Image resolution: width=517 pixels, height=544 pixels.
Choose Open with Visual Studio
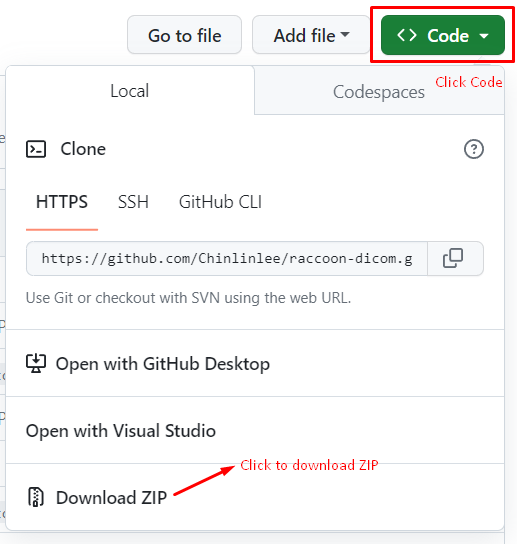click(255, 430)
